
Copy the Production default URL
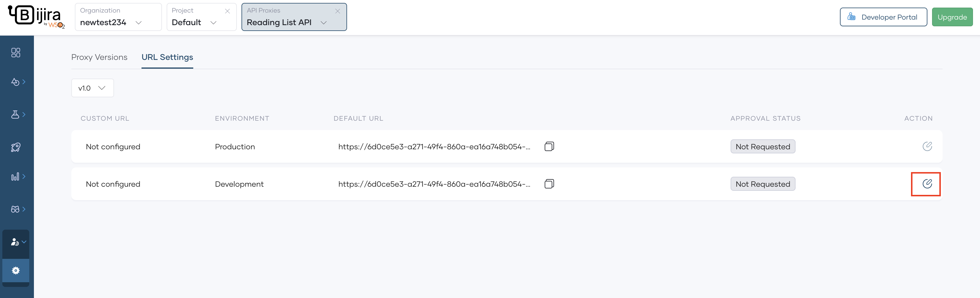pyautogui.click(x=549, y=146)
